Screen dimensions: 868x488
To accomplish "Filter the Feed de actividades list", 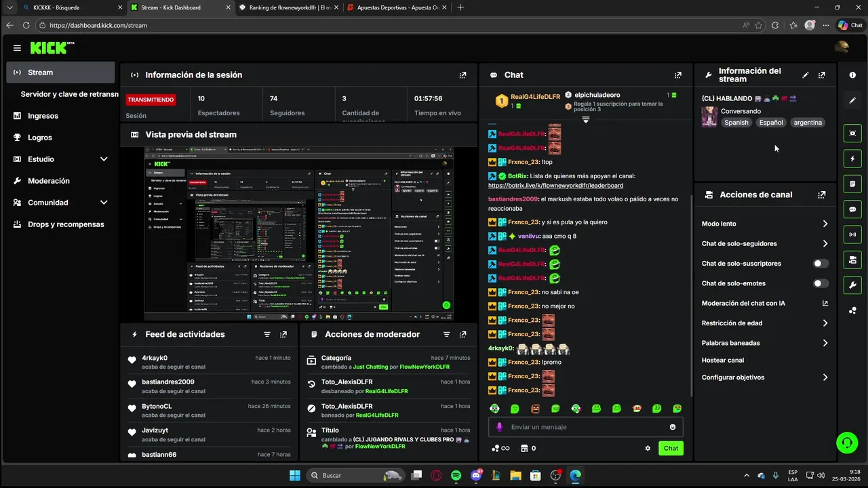I will (x=267, y=334).
